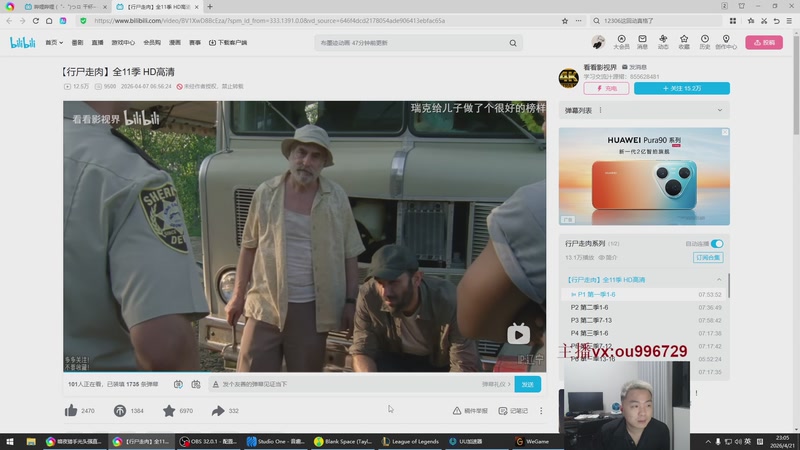Click the bilibili logo in header
800x450 pixels.
[x=22, y=43]
